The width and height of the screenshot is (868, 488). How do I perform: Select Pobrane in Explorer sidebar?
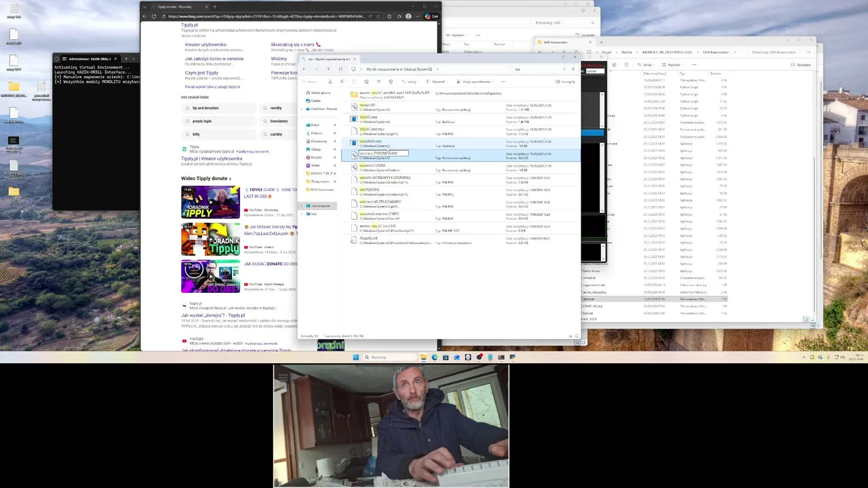pyautogui.click(x=316, y=133)
